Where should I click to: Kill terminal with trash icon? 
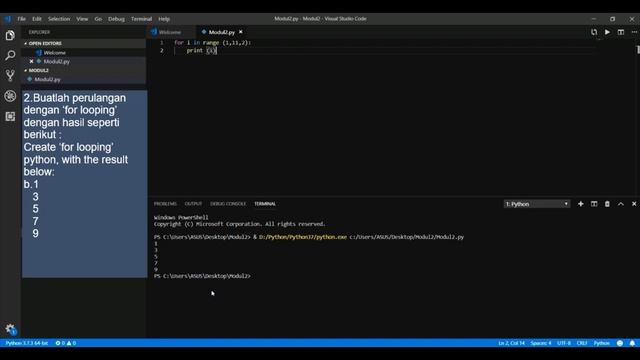607,204
